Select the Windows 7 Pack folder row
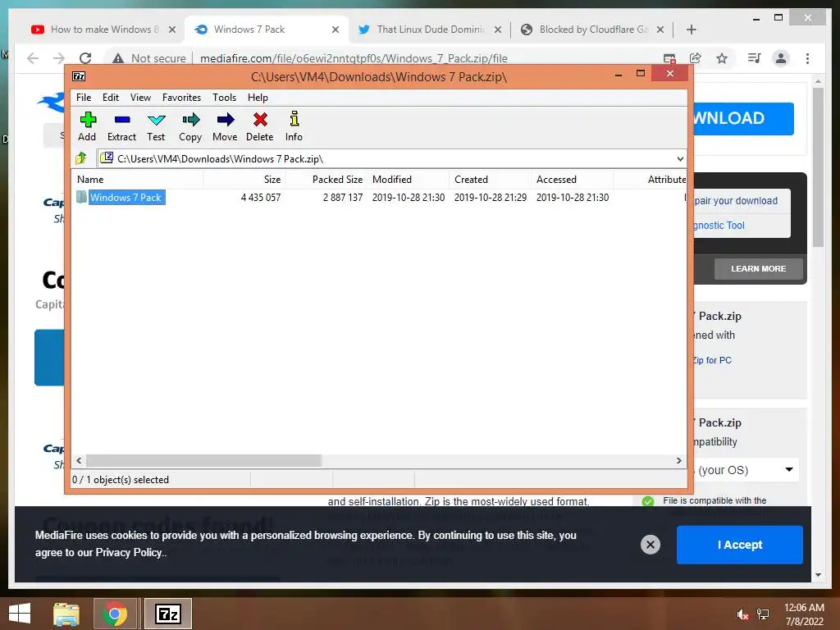The width and height of the screenshot is (840, 630). tap(379, 197)
